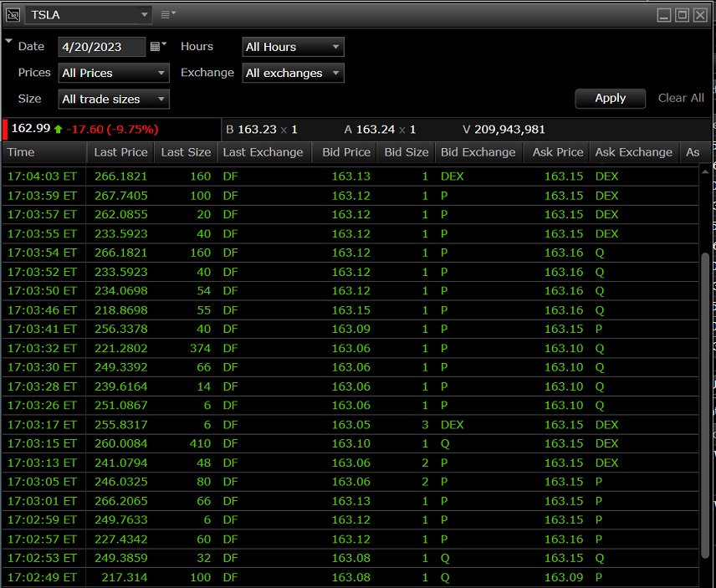Click last price 234.0698
Image resolution: width=716 pixels, height=588 pixels.
tap(121, 291)
